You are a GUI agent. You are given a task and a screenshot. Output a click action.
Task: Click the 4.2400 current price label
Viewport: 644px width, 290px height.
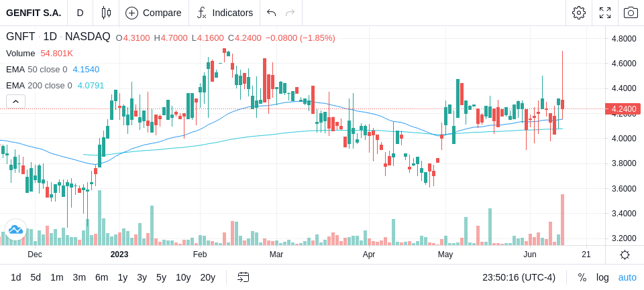click(x=623, y=109)
